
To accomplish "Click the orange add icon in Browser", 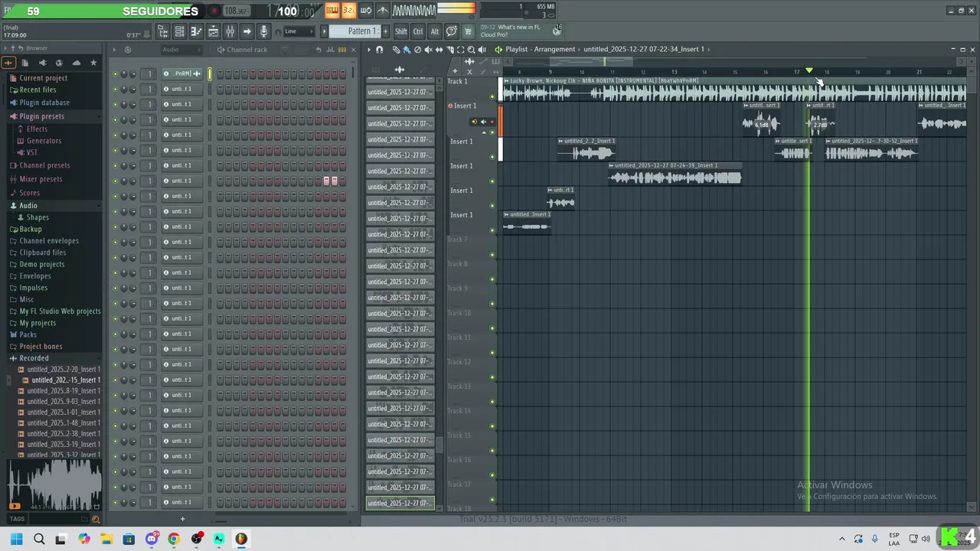I will (8, 63).
